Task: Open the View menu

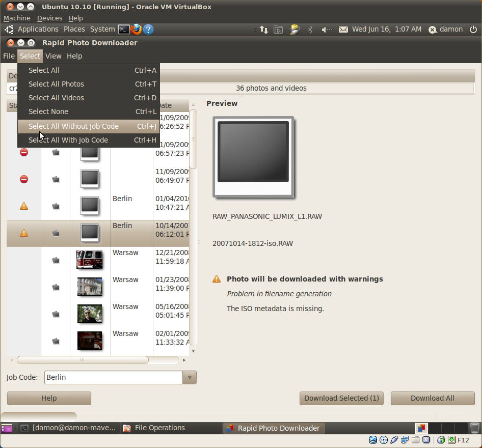Action: [53, 56]
